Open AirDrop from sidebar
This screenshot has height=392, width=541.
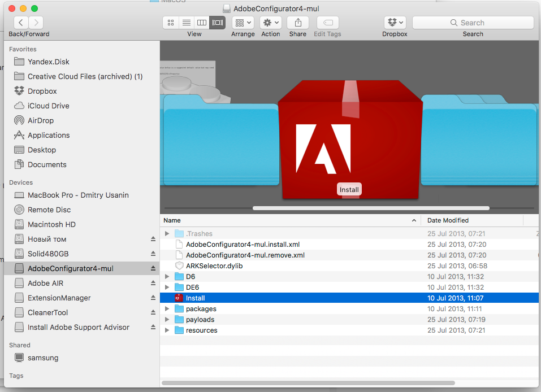click(x=41, y=120)
